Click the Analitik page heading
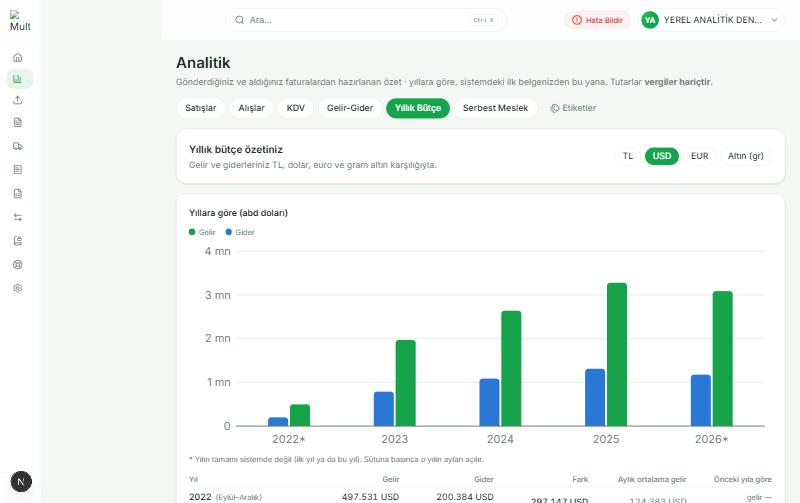800x503 pixels. point(203,63)
